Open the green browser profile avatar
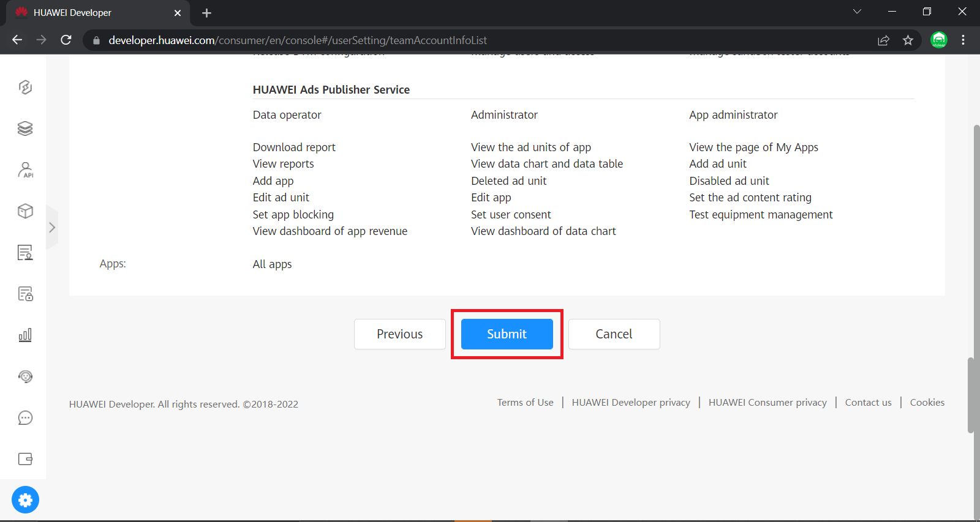Image resolution: width=980 pixels, height=522 pixels. [938, 40]
